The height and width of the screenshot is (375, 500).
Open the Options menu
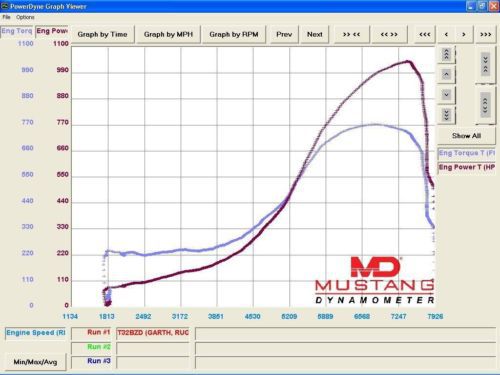pos(25,17)
